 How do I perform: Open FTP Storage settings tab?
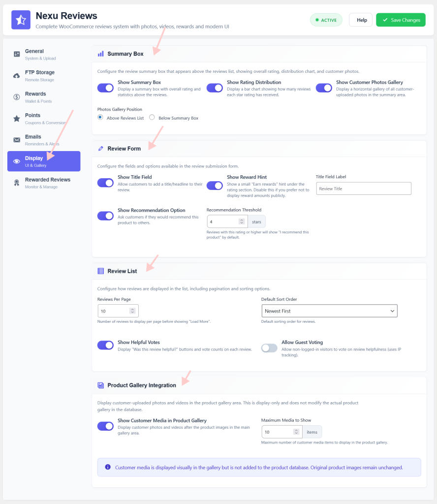44,75
